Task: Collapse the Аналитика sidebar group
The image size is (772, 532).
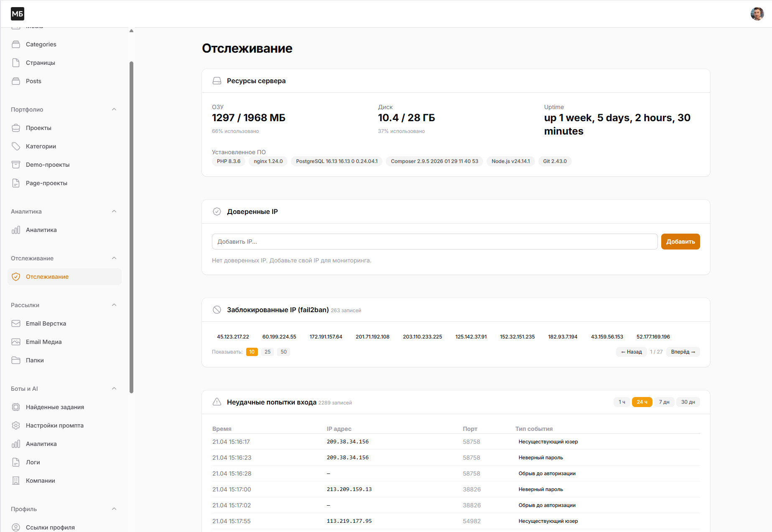Action: coord(114,211)
